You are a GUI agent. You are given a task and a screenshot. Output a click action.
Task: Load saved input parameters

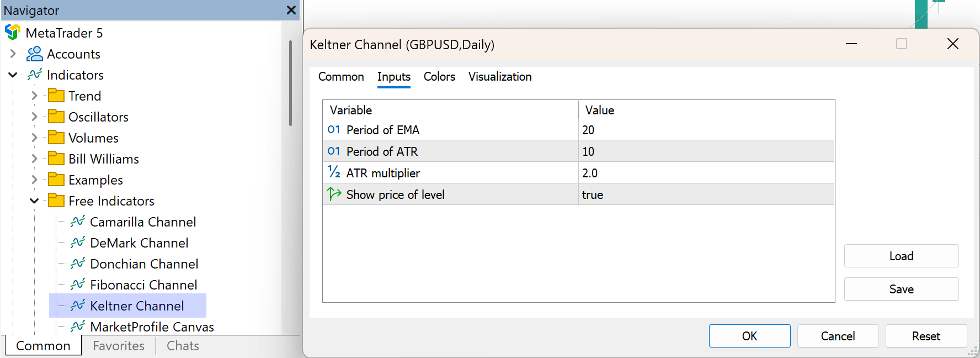tap(901, 256)
